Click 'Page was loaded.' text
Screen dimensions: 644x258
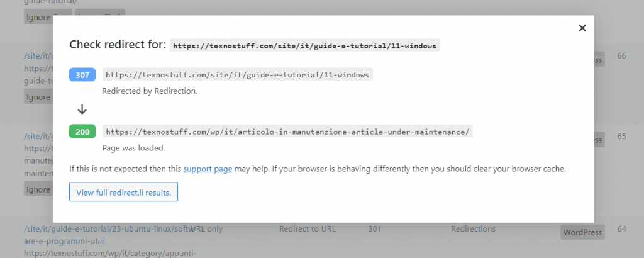point(133,148)
